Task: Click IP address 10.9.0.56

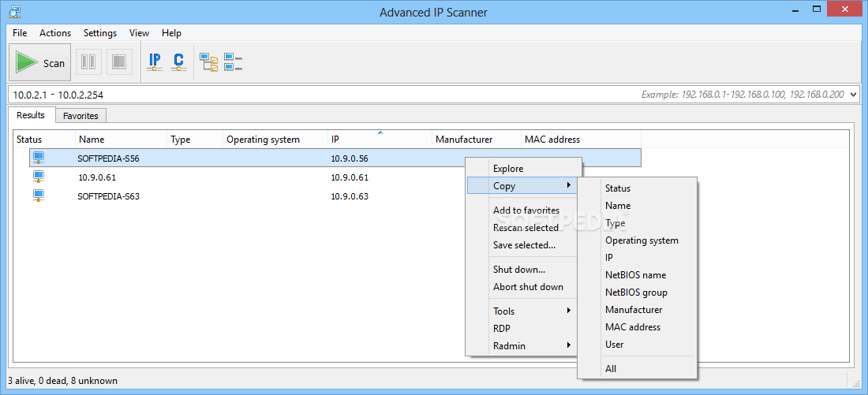Action: pos(350,158)
